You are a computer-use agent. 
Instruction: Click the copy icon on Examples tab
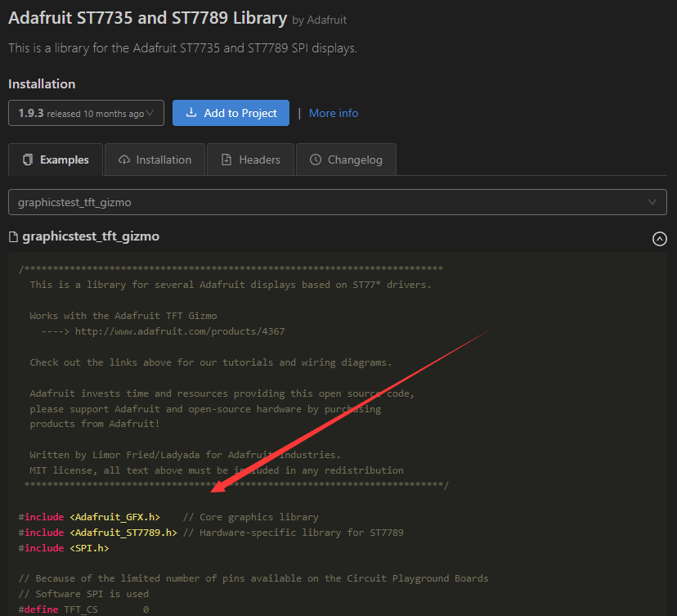(x=28, y=160)
